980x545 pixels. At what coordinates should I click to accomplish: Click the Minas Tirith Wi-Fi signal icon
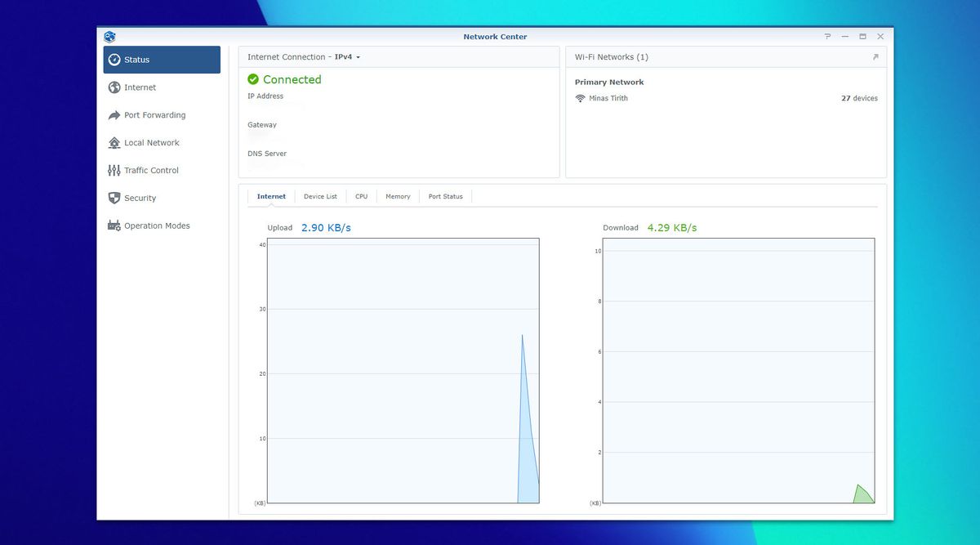581,98
